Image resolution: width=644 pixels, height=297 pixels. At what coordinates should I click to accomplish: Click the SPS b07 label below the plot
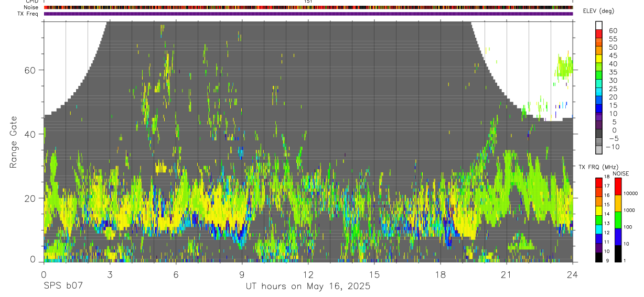coord(63,287)
